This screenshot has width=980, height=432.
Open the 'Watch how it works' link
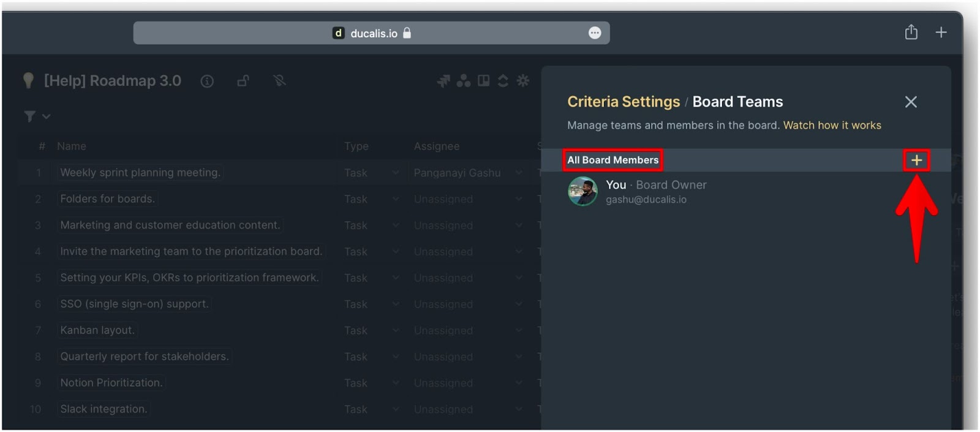click(x=832, y=125)
